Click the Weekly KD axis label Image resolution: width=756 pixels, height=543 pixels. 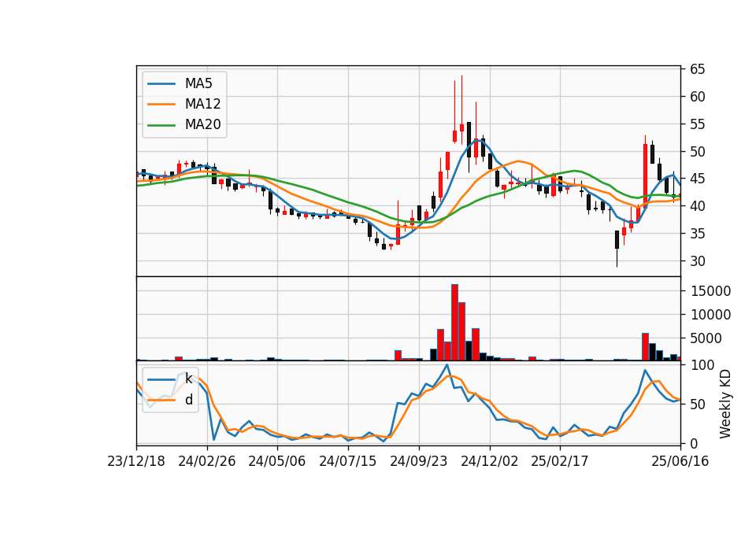coord(724,404)
